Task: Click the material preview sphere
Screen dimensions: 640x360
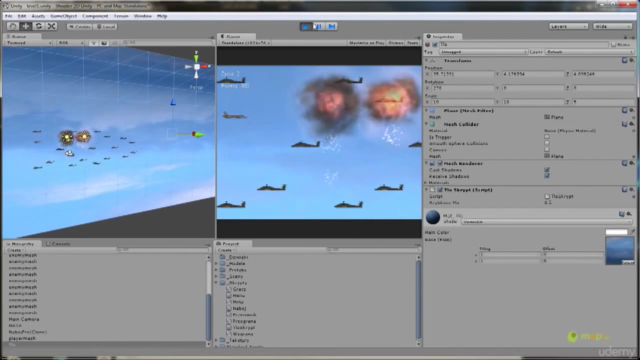Action: coord(433,217)
